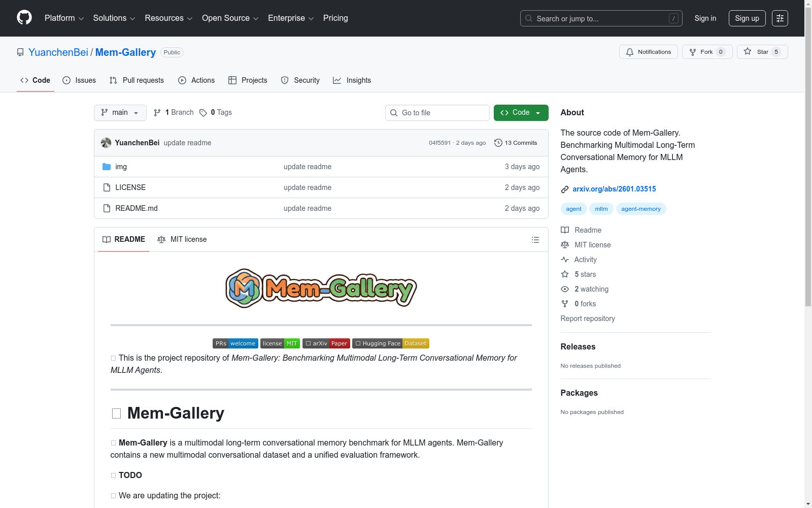Image resolution: width=812 pixels, height=508 pixels.
Task: Open the Hugging Face Dataset badge
Action: 391,343
